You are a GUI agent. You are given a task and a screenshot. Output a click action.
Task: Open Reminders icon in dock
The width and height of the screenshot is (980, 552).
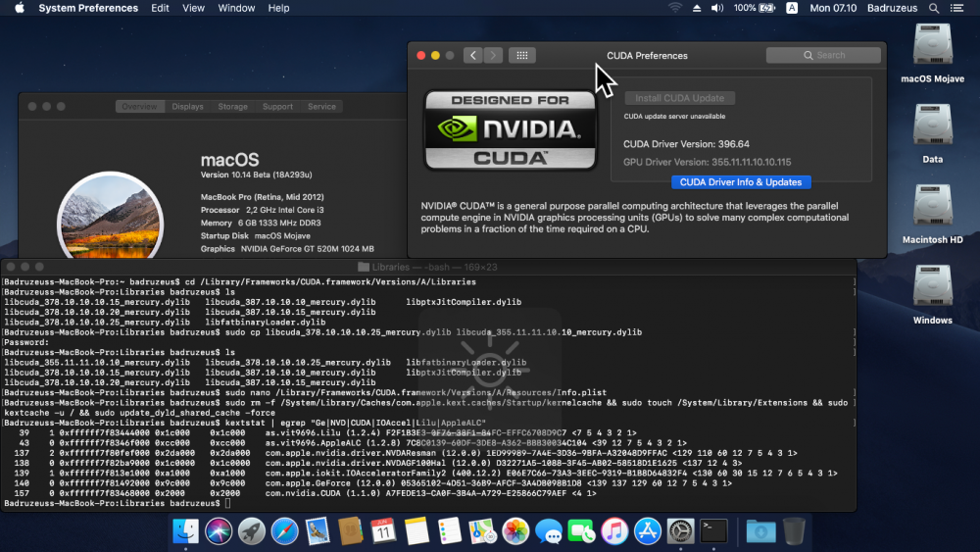click(450, 531)
